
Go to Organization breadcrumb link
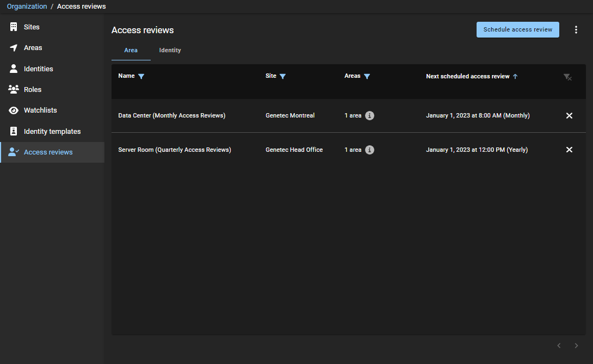tap(27, 7)
